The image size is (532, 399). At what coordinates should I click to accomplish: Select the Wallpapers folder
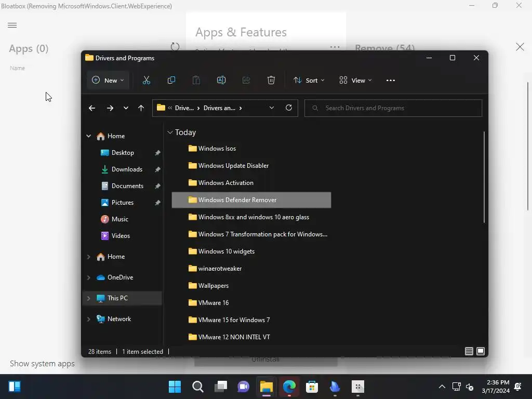point(251,286)
